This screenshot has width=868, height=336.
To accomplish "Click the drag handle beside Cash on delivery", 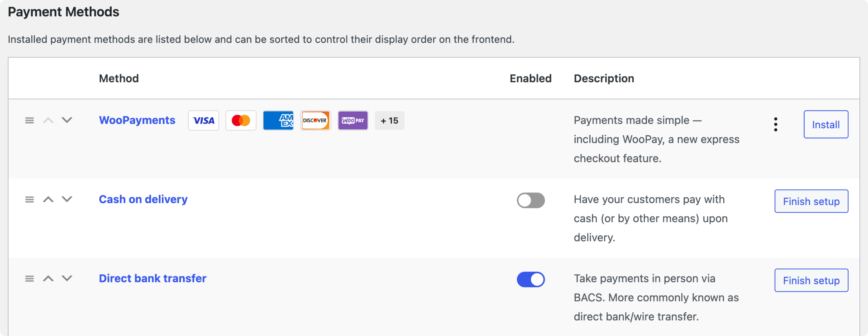I will pos(29,199).
